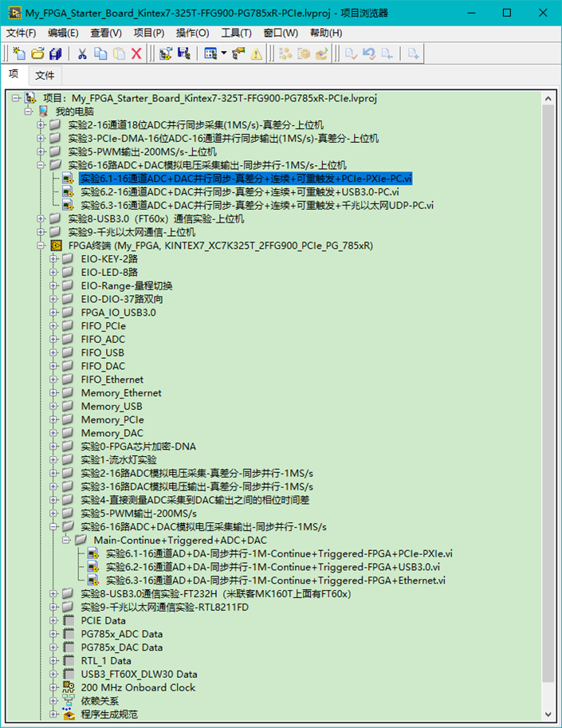The image size is (562, 728).
Task: Click the FIFO_PCIe folder icon
Action: pos(68,325)
